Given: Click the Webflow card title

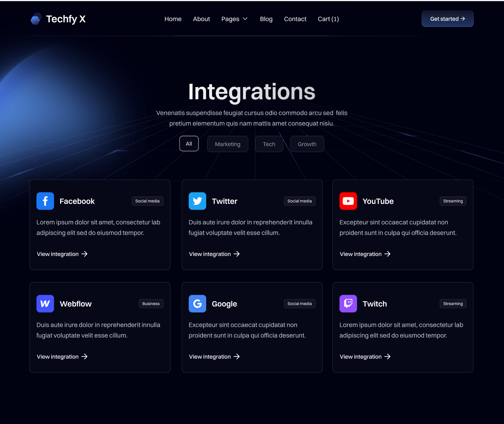Looking at the screenshot, I should click(x=76, y=304).
